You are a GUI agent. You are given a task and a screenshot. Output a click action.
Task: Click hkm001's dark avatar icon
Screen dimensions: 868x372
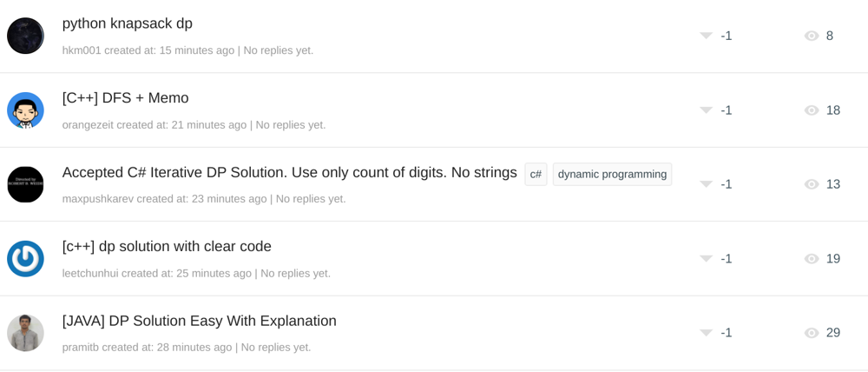(25, 36)
